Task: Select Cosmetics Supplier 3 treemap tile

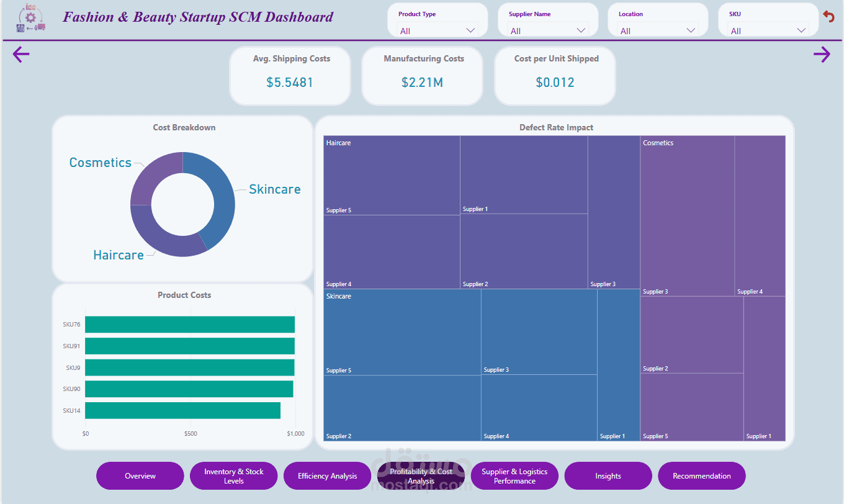Action: [x=688, y=216]
